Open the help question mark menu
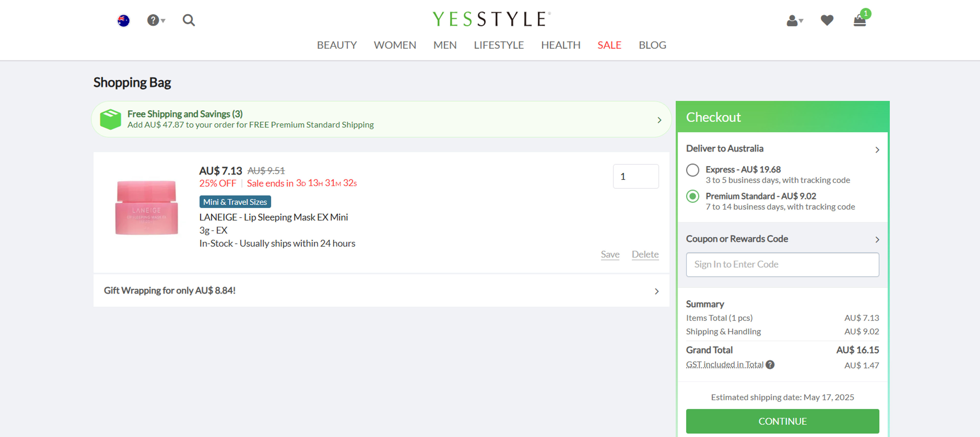The image size is (980, 437). point(156,20)
